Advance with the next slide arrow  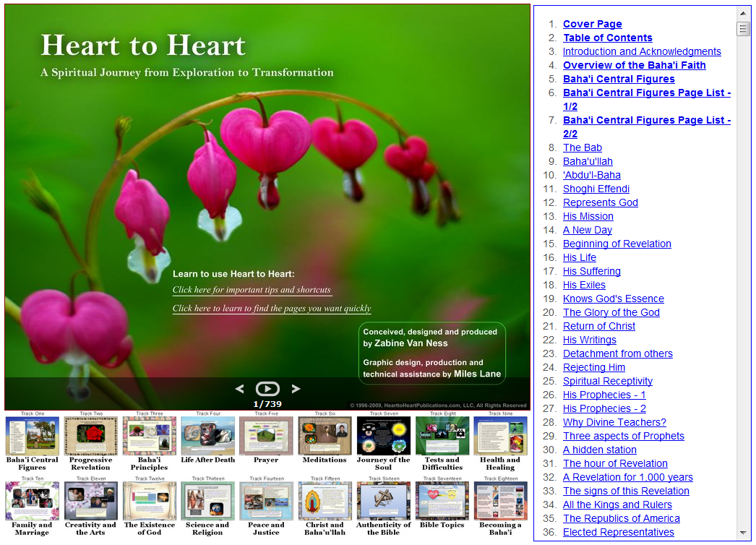(295, 389)
